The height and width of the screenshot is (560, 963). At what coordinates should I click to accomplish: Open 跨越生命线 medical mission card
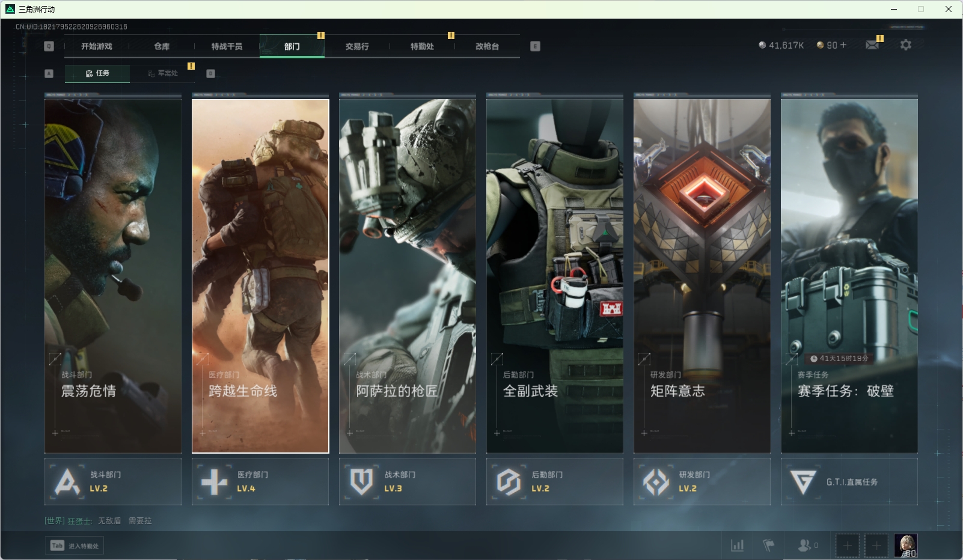pos(260,276)
